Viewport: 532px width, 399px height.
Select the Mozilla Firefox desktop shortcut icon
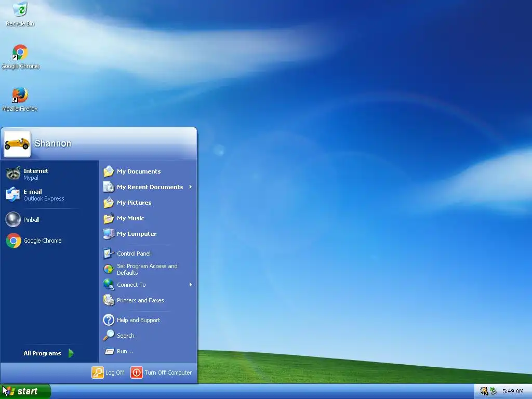click(20, 95)
